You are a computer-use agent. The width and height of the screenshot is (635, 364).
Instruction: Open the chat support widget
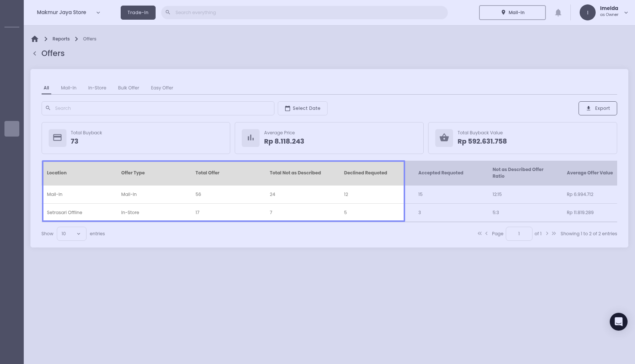pyautogui.click(x=618, y=322)
